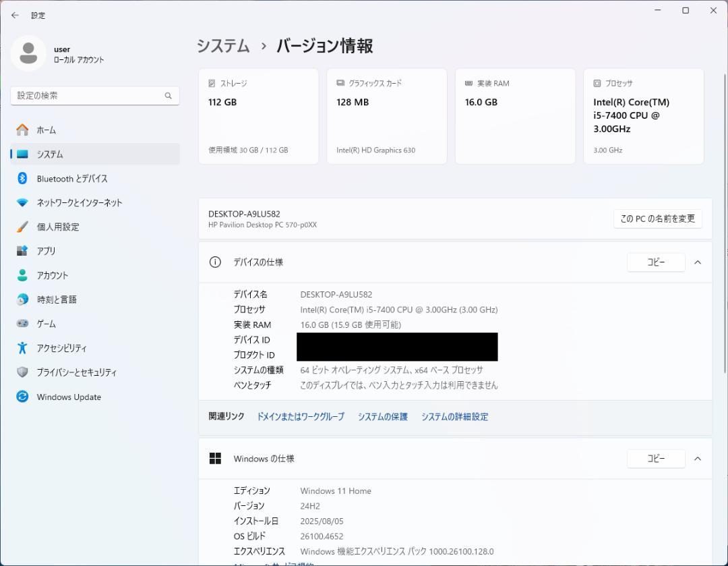Click HP Pavilion Desktop PC 570-p0XX text

pyautogui.click(x=262, y=225)
